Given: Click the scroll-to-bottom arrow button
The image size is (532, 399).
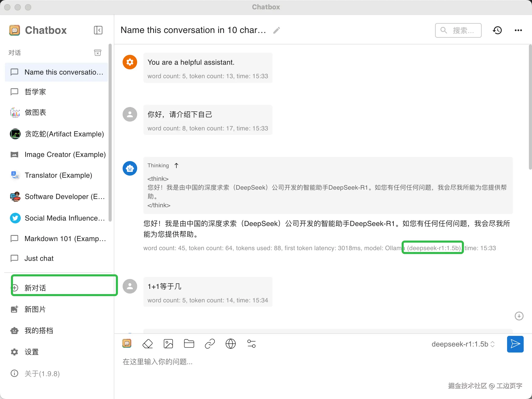Looking at the screenshot, I should tap(519, 316).
